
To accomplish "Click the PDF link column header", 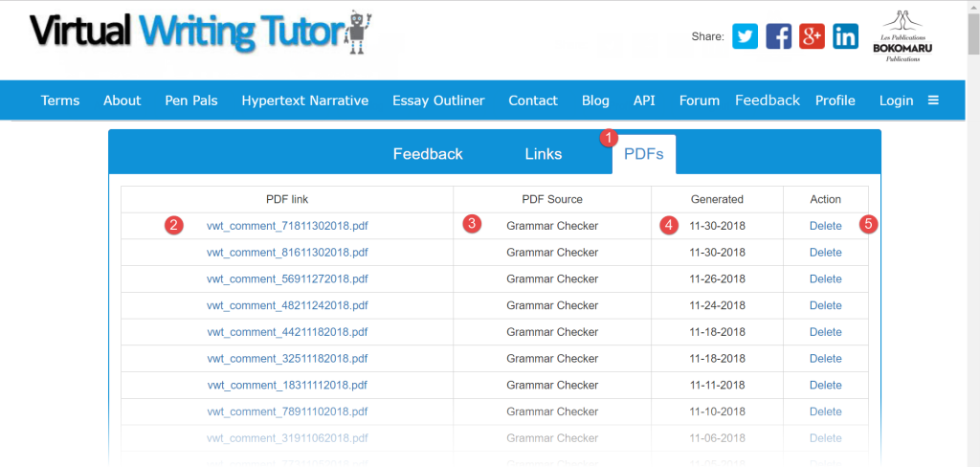I will pyautogui.click(x=287, y=199).
